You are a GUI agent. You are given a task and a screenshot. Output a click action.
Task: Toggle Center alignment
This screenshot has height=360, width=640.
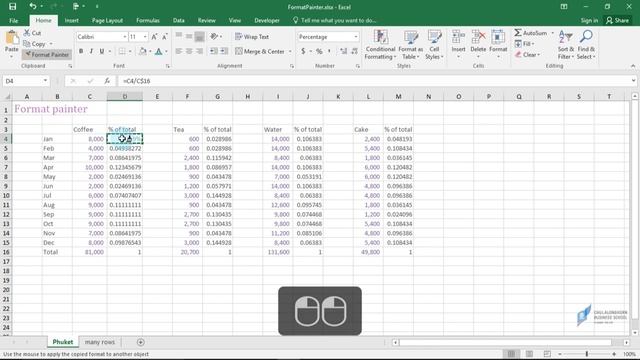click(x=189, y=51)
